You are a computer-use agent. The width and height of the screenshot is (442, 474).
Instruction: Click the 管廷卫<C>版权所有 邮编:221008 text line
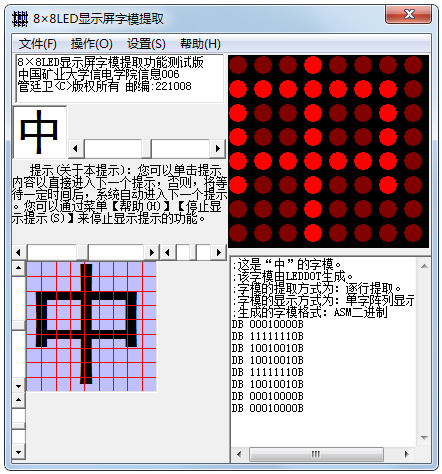tap(105, 86)
